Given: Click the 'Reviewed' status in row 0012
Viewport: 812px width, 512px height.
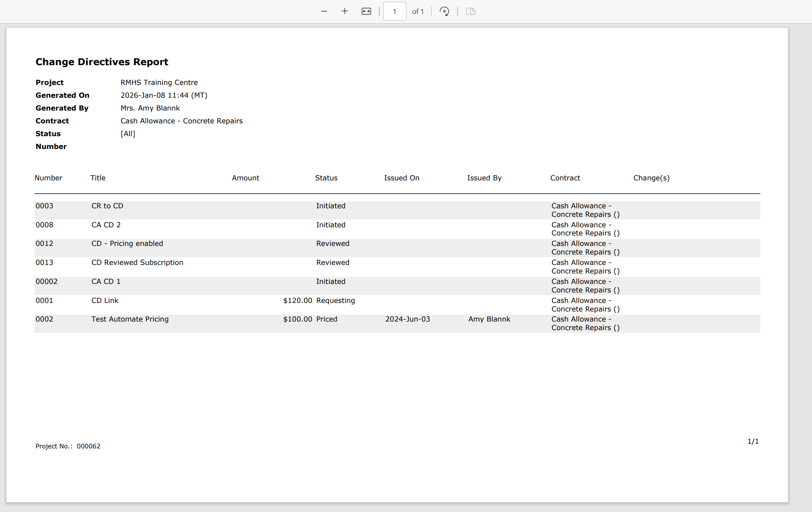Looking at the screenshot, I should pos(333,243).
